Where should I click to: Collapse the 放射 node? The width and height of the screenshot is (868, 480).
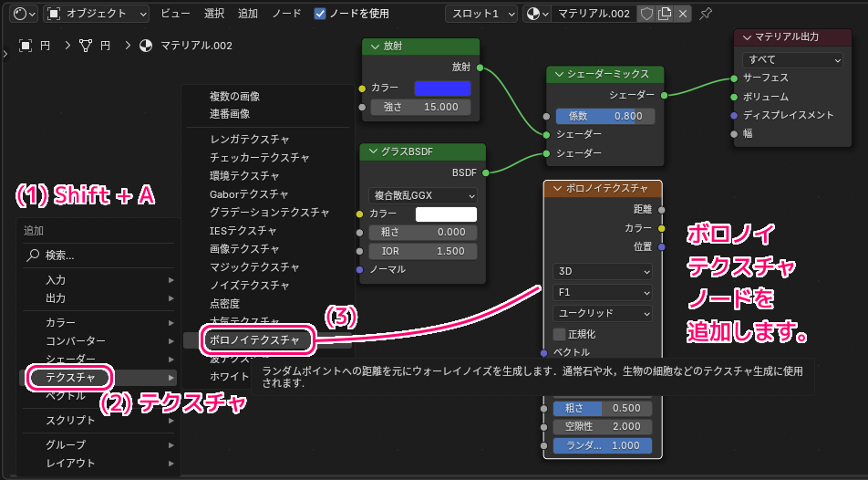(x=375, y=47)
